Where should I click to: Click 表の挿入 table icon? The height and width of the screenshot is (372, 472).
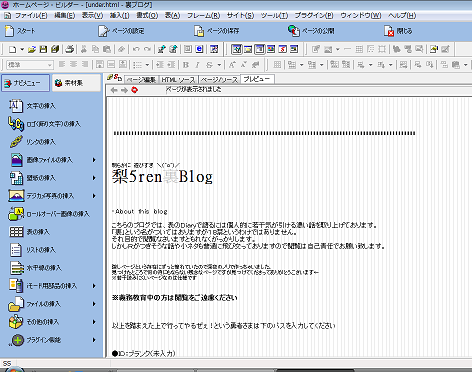click(16, 232)
